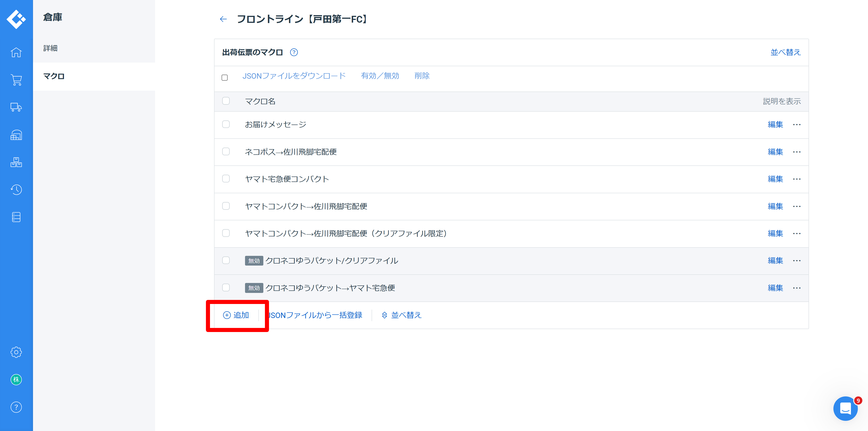Open more options for ヤマト宅急便コンパクト
Viewport: 868px width, 431px height.
coord(797,179)
